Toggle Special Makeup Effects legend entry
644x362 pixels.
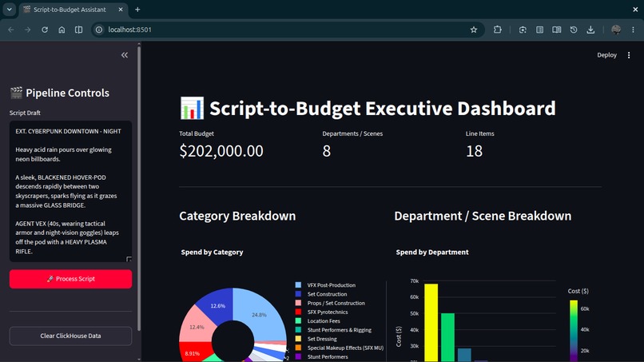(345, 348)
